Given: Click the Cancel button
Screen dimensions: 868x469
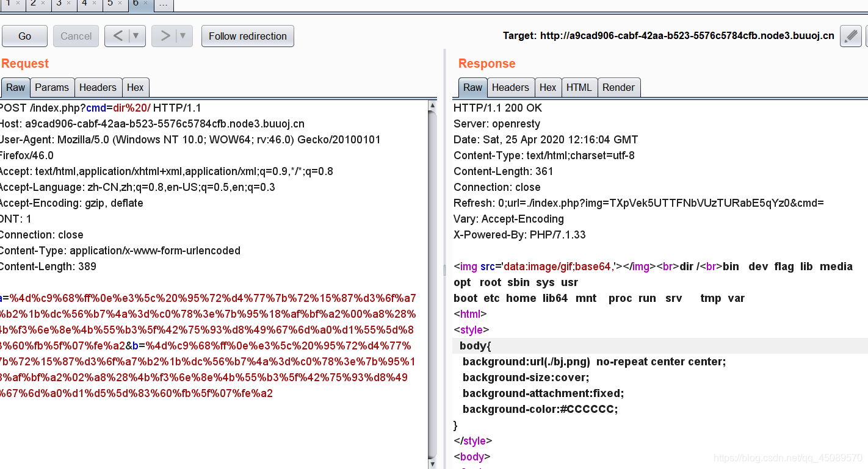Looking at the screenshot, I should [76, 36].
